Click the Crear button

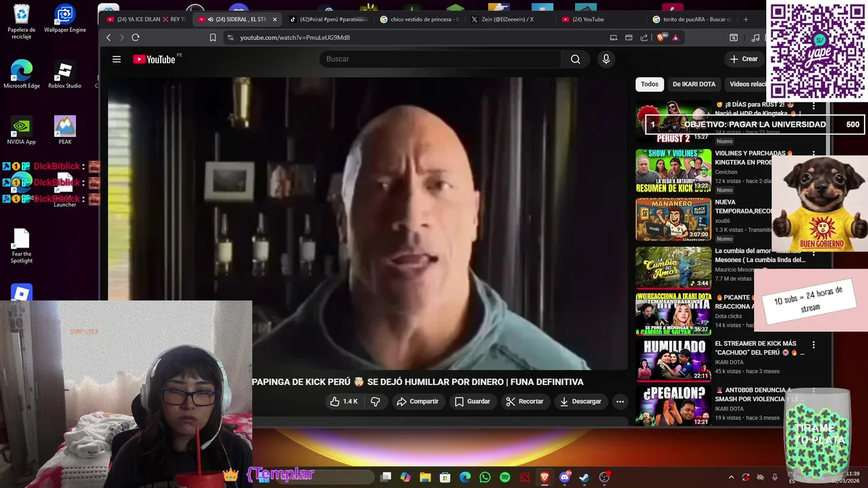(743, 59)
